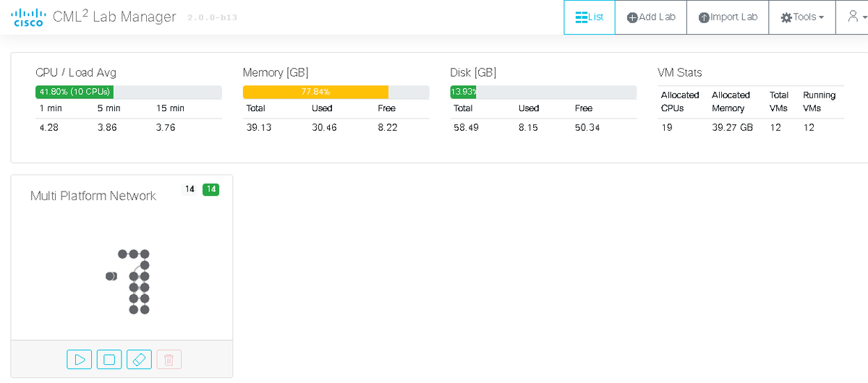This screenshot has height=383, width=868.
Task: Click 1 min load value 4.28
Action: [48, 128]
